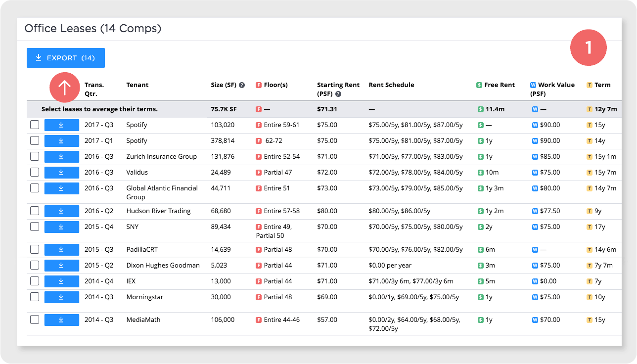Select the Zurich Insurance Group checkbox
The height and width of the screenshot is (364, 637).
coord(34,156)
